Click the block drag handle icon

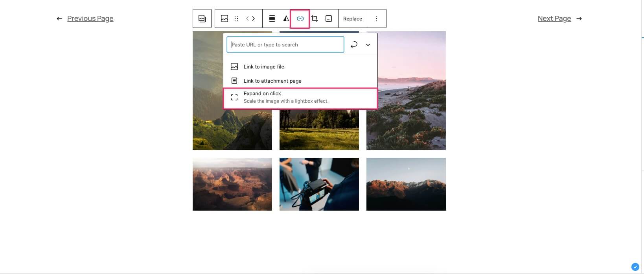point(236,19)
